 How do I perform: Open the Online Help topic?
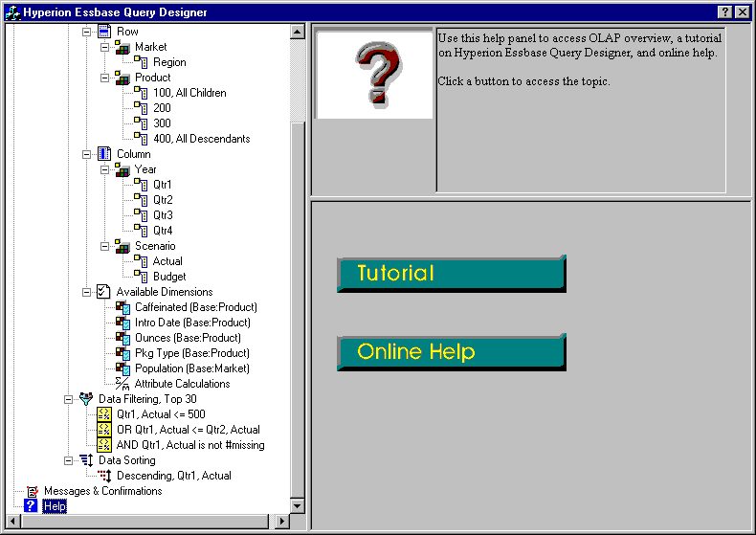451,352
